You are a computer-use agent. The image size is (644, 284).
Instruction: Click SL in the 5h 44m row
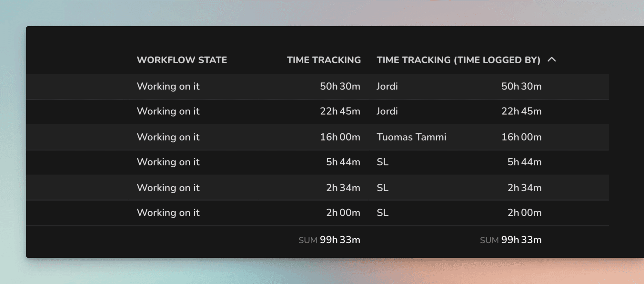tap(383, 162)
